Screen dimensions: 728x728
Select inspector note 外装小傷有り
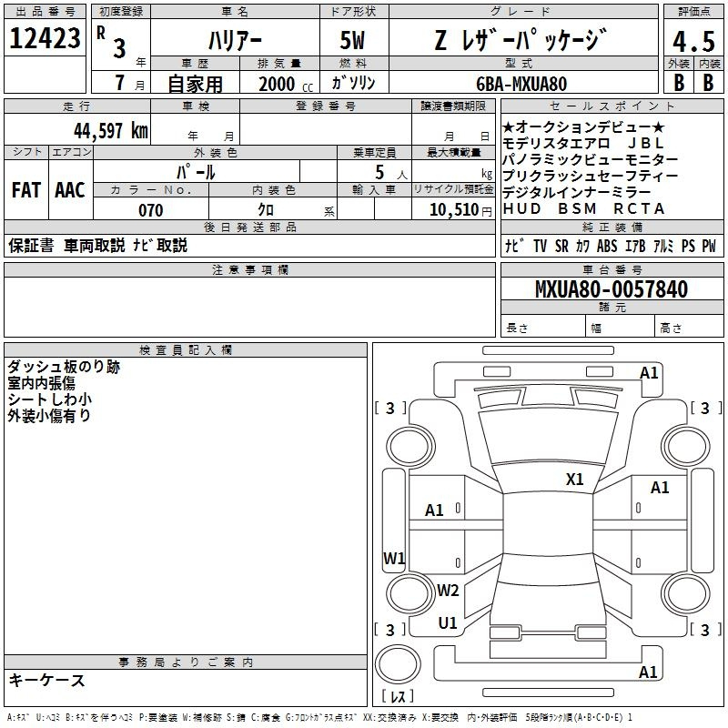coord(49,416)
